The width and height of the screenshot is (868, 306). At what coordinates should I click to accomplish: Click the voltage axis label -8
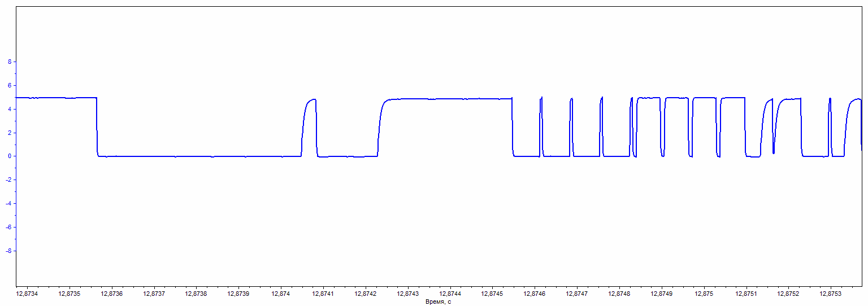pyautogui.click(x=8, y=251)
